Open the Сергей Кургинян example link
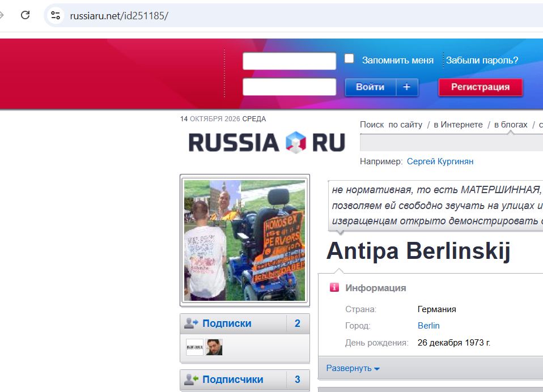Viewport: 543px width, 392px height. [x=440, y=161]
